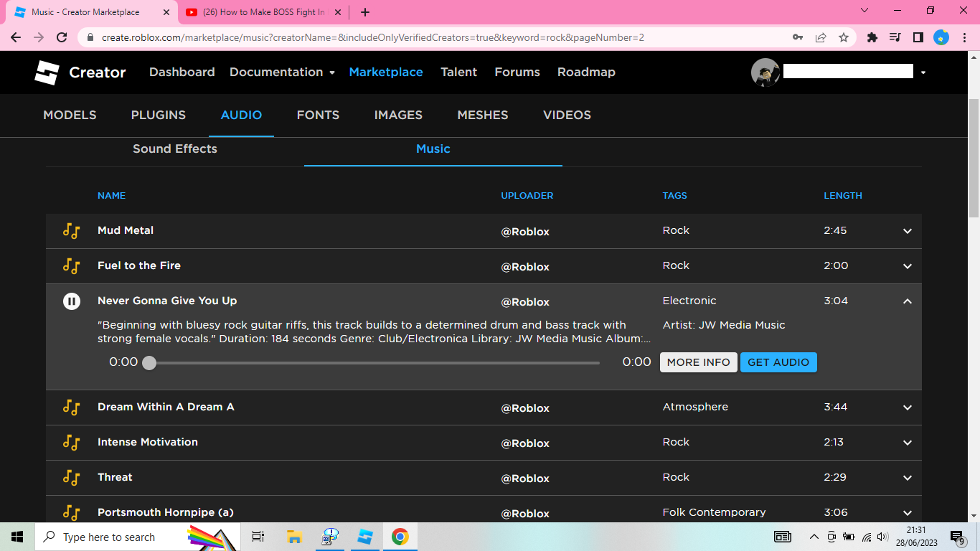This screenshot has height=551, width=980.
Task: Toggle the Chrome side panel
Action: (x=918, y=37)
